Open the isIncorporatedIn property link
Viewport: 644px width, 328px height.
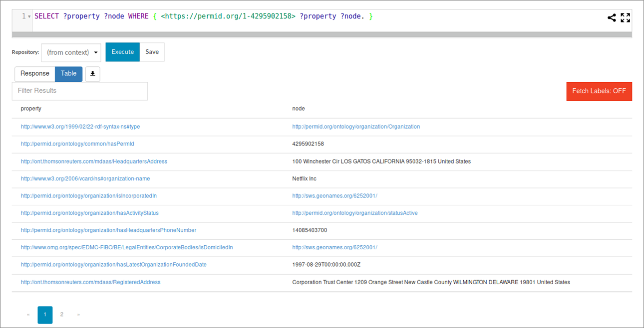pos(89,196)
